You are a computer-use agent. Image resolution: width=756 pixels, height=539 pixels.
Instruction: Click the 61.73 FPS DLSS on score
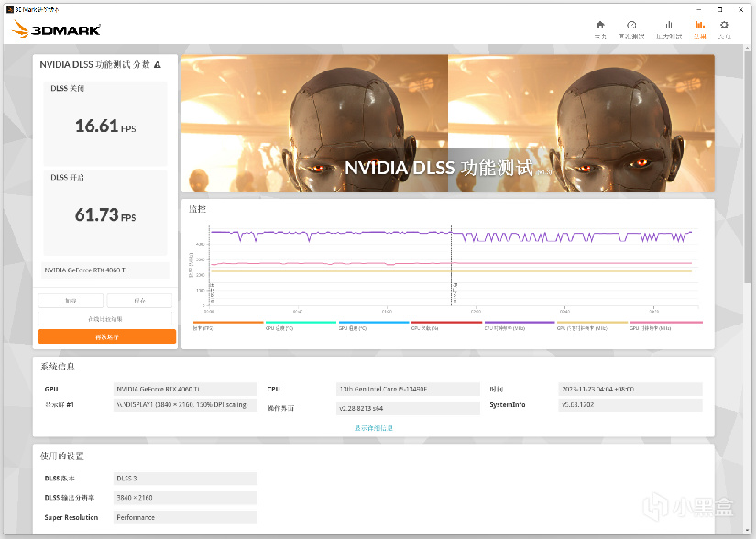point(105,214)
